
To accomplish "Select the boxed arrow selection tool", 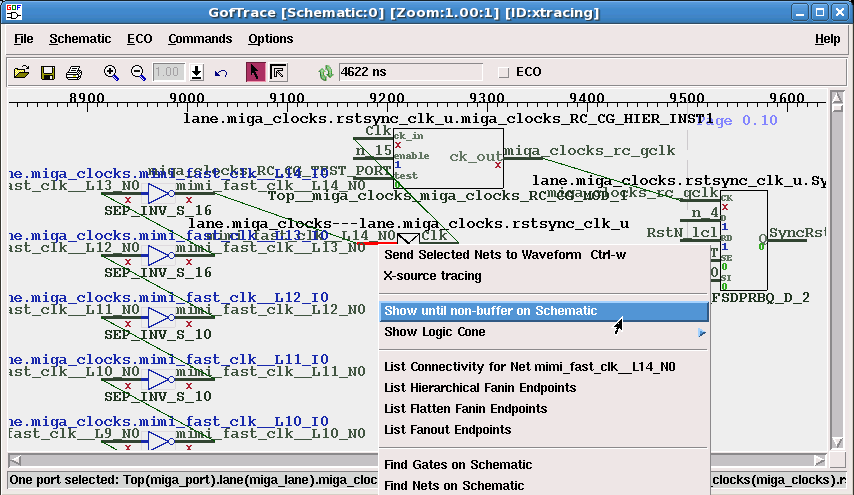I will coord(278,72).
